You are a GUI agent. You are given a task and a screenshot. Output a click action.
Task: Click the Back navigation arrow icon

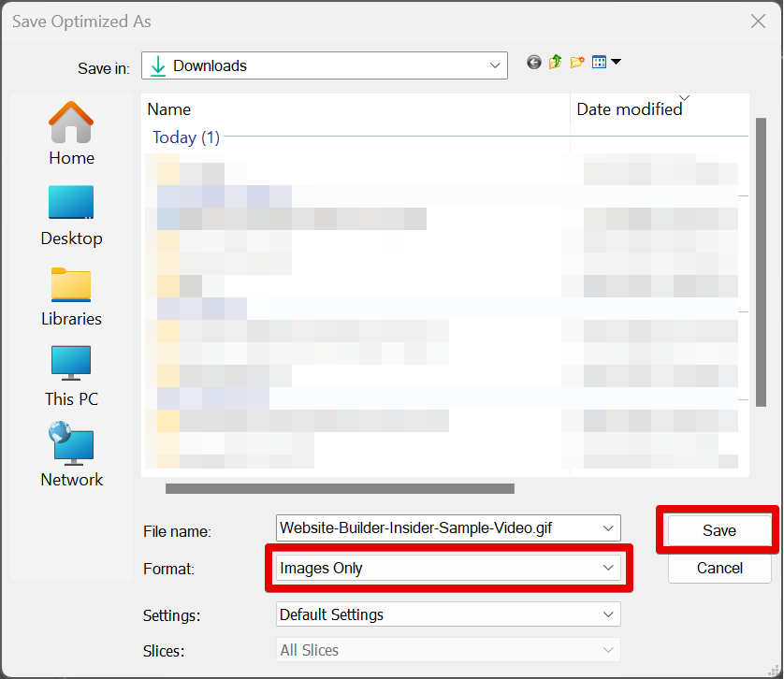[534, 63]
